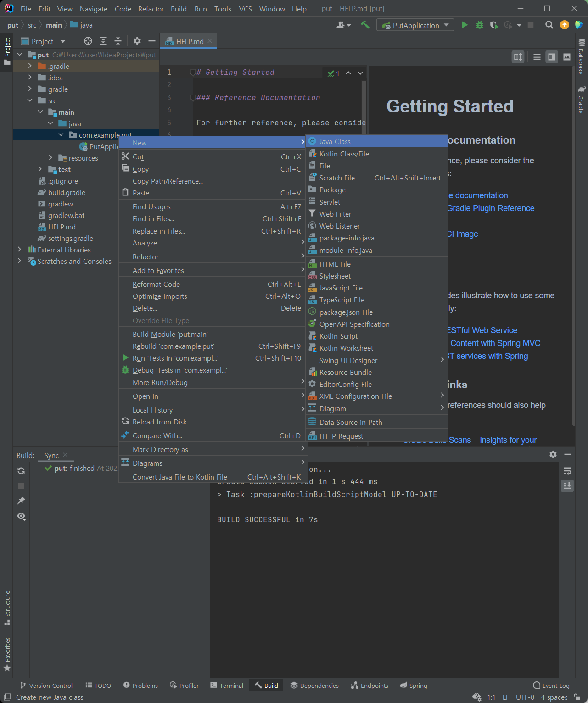The image size is (588, 703).
Task: Open Search Everywhere magnifier icon
Action: pyautogui.click(x=549, y=25)
